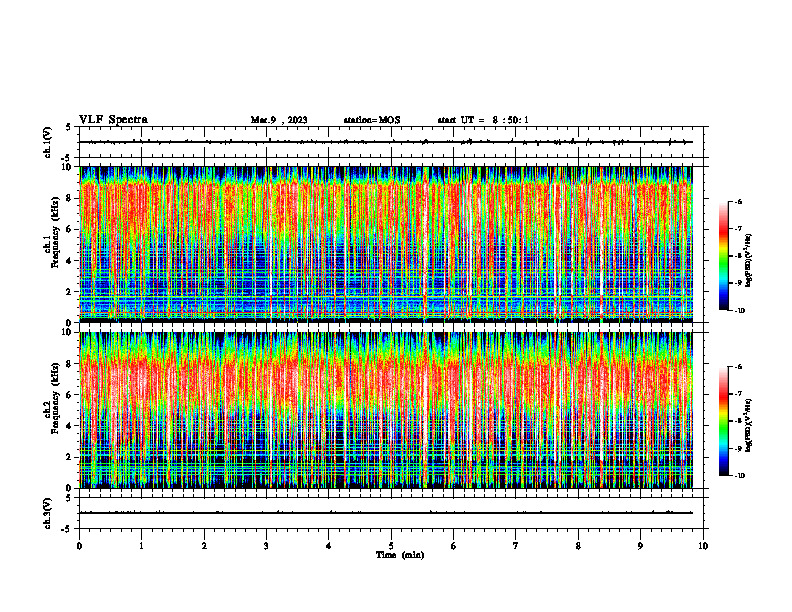Screen dimensions: 792x612
Task: Click the ch.1 spectrogram color scale bar
Action: pos(723,256)
